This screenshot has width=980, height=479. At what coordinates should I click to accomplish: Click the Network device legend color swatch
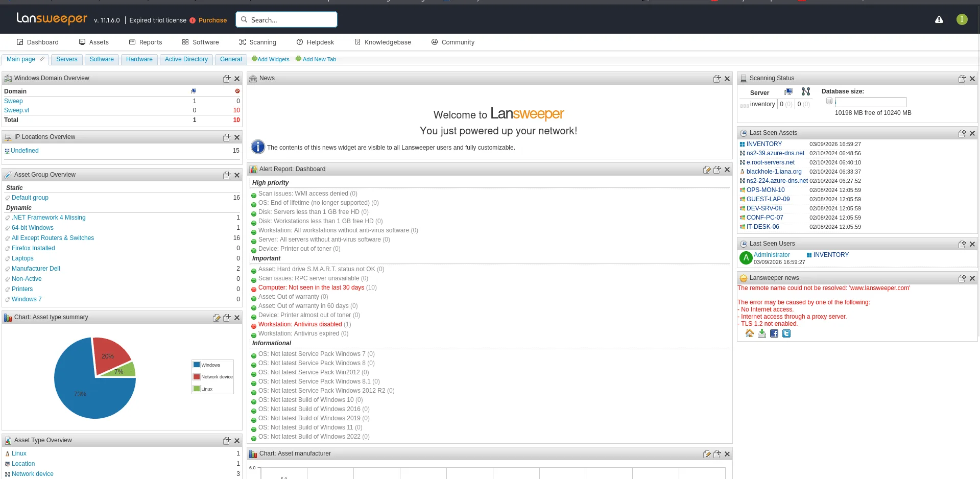click(197, 377)
